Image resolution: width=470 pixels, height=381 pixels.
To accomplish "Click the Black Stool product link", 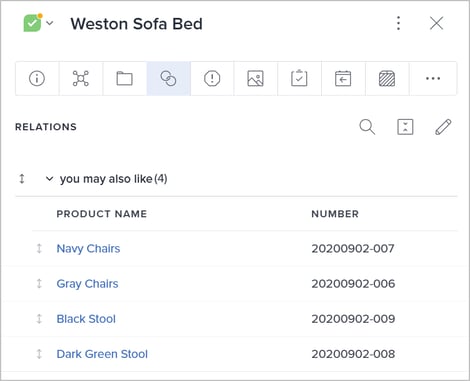I will tap(86, 319).
